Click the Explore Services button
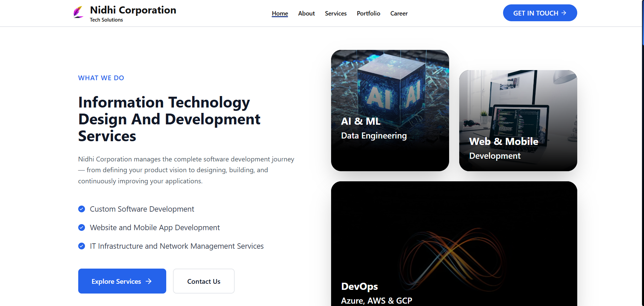The height and width of the screenshot is (306, 644). pos(122,281)
